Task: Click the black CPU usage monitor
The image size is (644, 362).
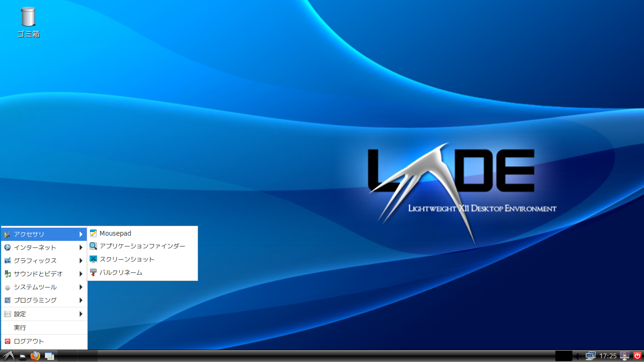Action: [x=563, y=356]
